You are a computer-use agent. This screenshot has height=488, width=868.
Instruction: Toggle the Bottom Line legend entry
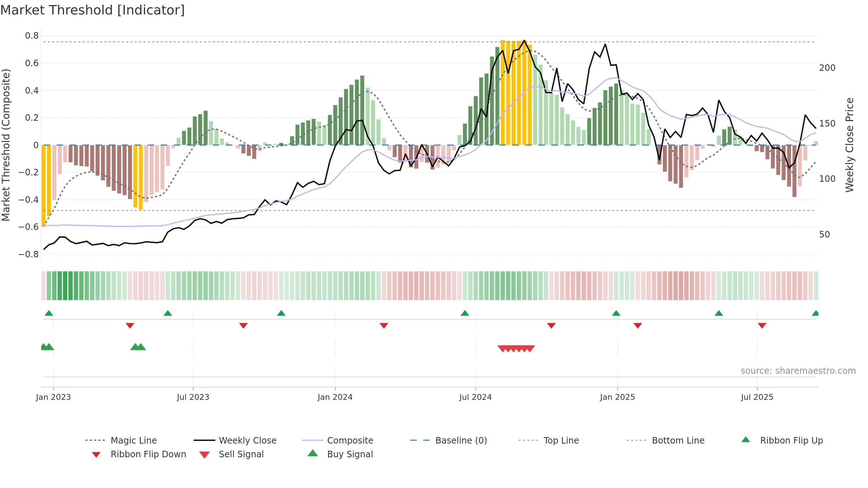tap(665, 440)
